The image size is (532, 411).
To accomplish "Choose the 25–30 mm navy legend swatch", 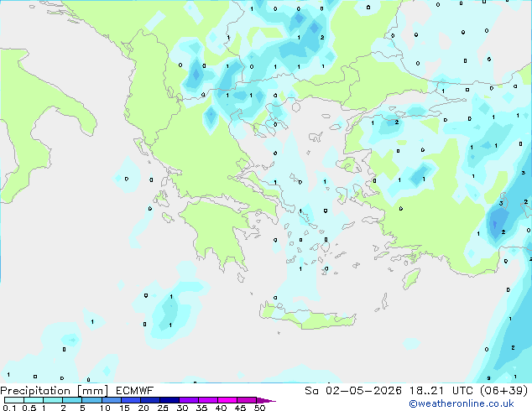I will click(x=170, y=400).
